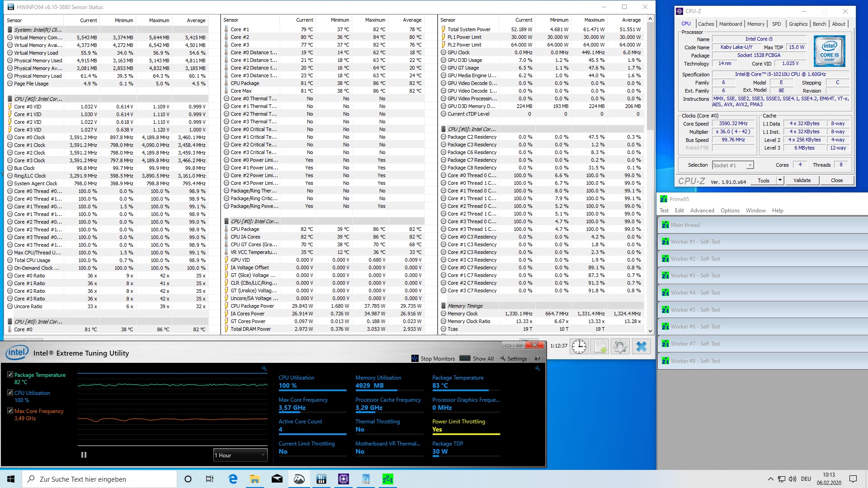Open Task View on the taskbar

(x=209, y=479)
